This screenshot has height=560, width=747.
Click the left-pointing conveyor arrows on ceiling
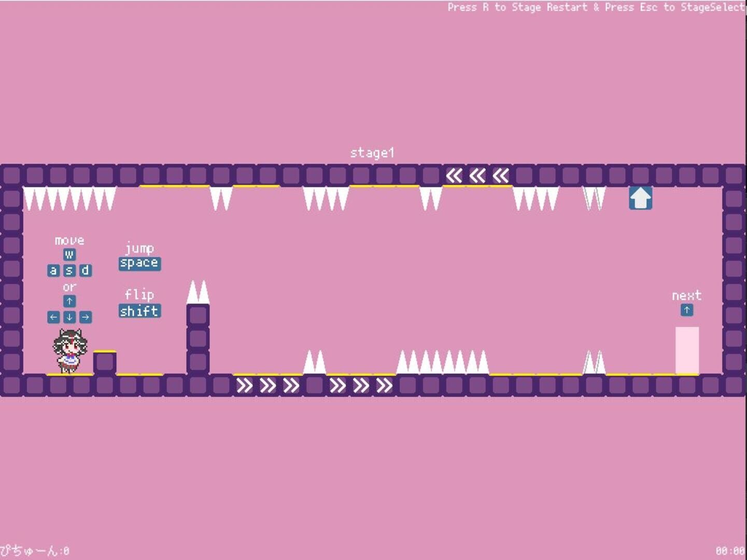pyautogui.click(x=477, y=176)
